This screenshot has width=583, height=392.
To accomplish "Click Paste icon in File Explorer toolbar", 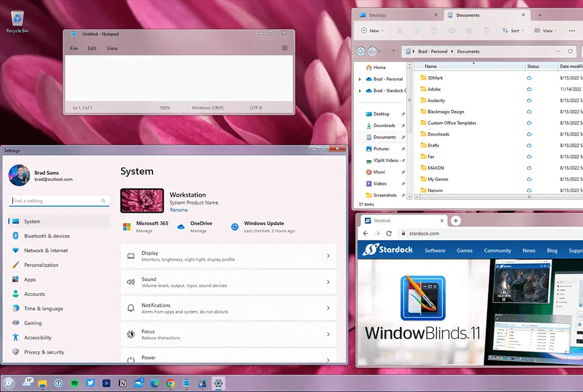I will pos(434,30).
